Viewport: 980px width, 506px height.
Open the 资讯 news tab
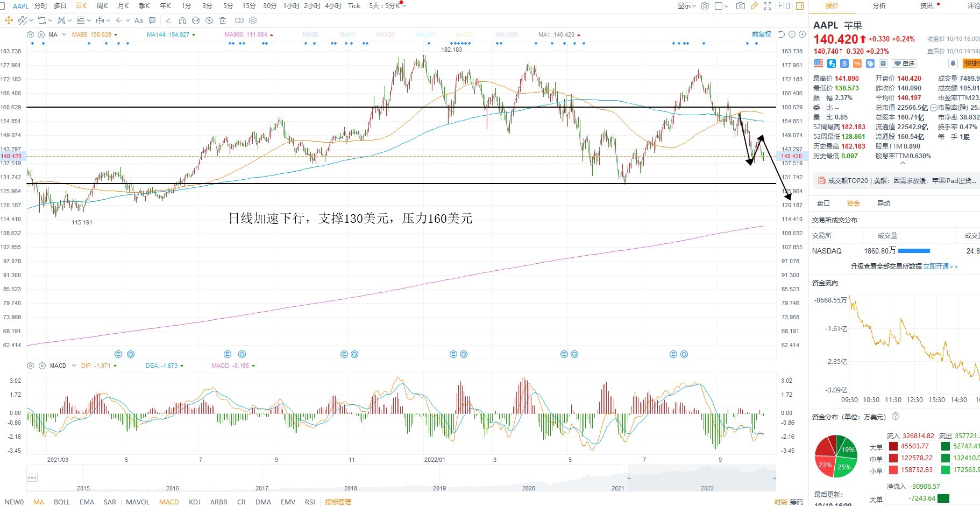pos(927,6)
